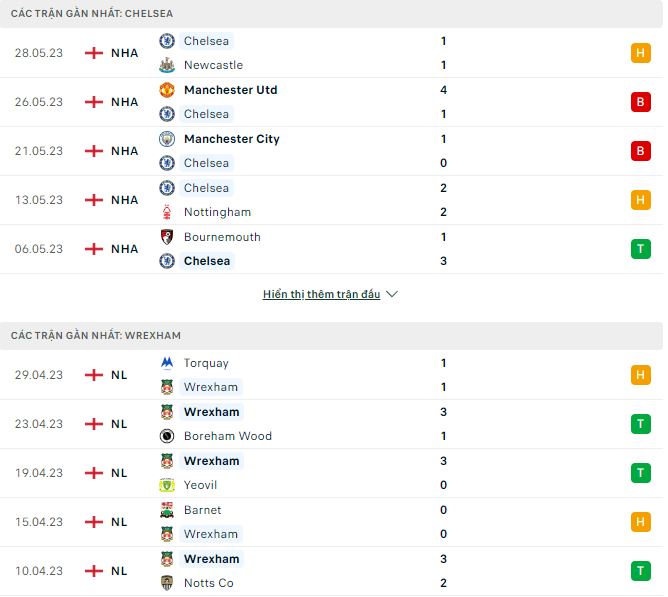This screenshot has width=668, height=597.
Task: Click the red B badge for Manchester Utd match
Action: click(640, 102)
